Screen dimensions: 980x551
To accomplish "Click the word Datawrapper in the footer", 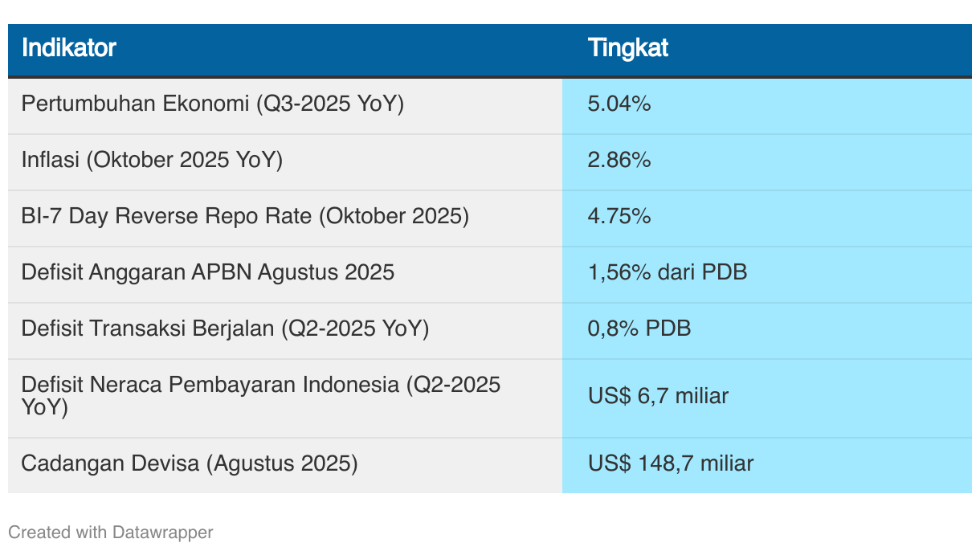I will pyautogui.click(x=163, y=532).
